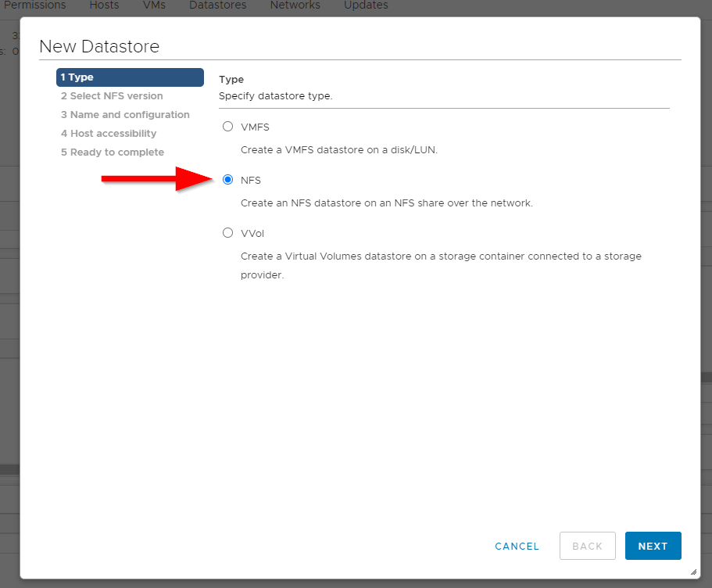This screenshot has width=712, height=588.
Task: Cancel the New Datastore wizard
Action: (x=517, y=546)
